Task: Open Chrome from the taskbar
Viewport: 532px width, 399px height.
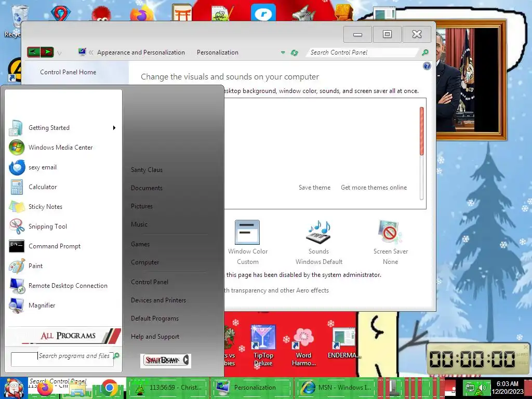Action: [109, 388]
